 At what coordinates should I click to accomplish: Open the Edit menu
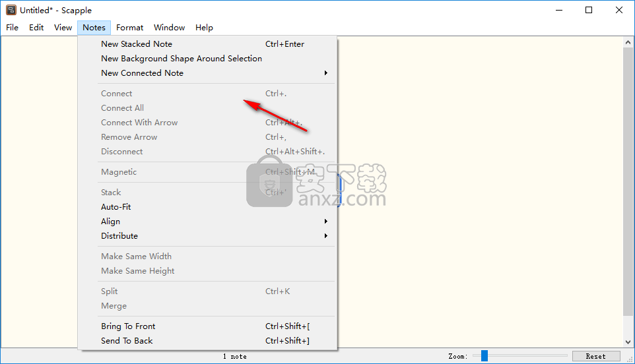(x=36, y=28)
